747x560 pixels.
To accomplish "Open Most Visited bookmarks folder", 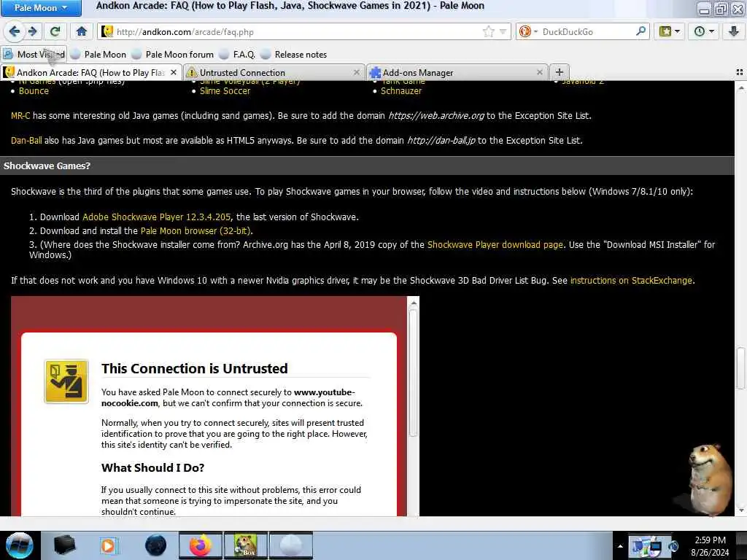I will click(x=34, y=54).
